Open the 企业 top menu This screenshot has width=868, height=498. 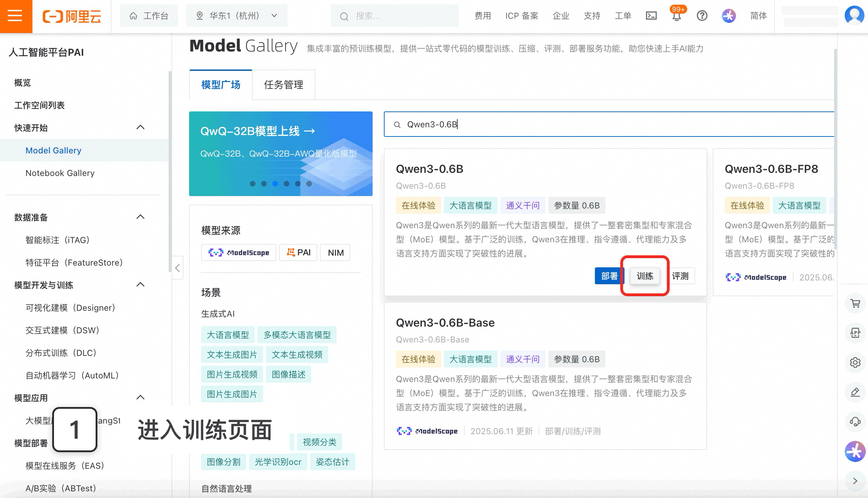[561, 16]
